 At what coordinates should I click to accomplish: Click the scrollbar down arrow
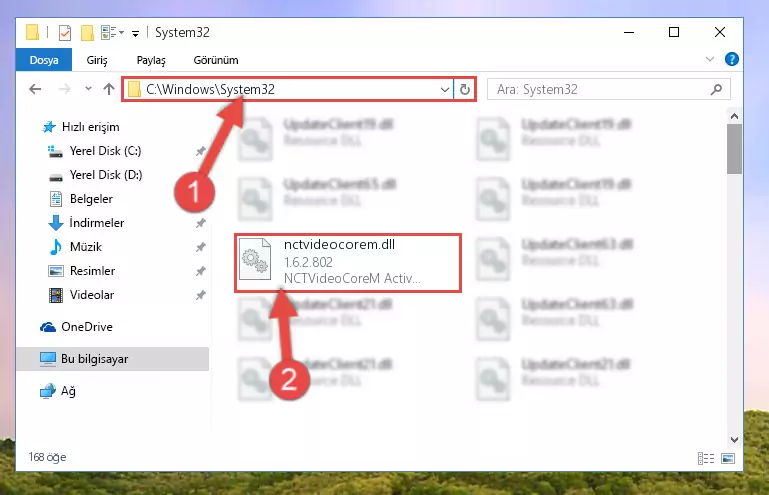pos(734,440)
